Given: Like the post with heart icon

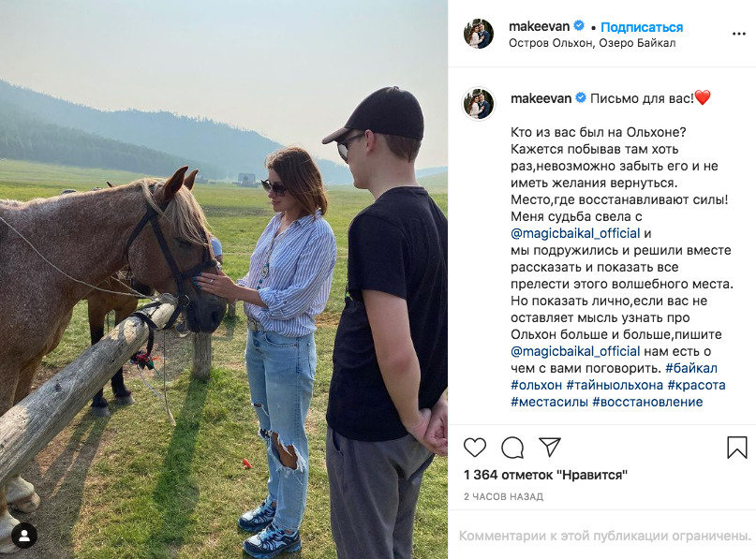Looking at the screenshot, I should pos(475,448).
